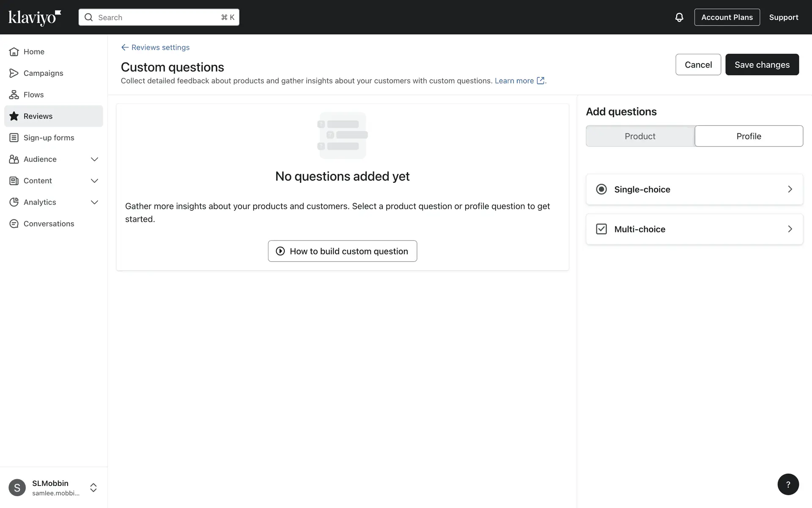Play How to build custom question video
The image size is (812, 508).
click(x=342, y=251)
